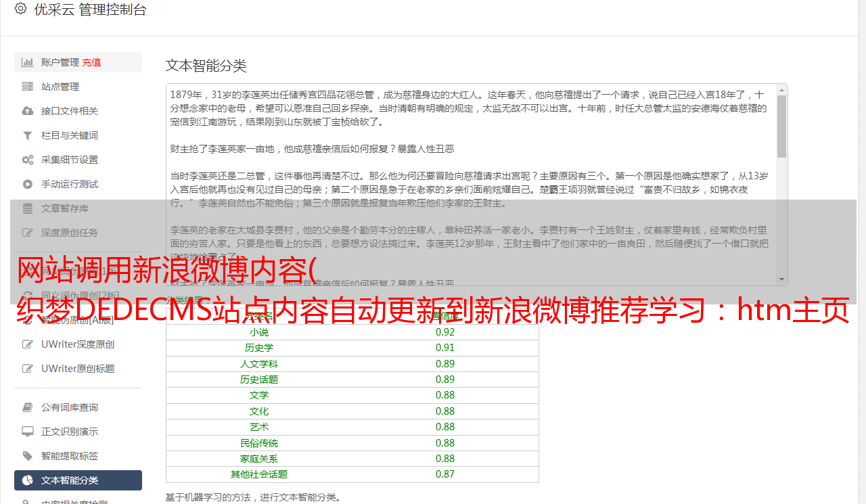The image size is (866, 504).
Task: Click the 0.88 value in the 文学 row
Action: [445, 395]
